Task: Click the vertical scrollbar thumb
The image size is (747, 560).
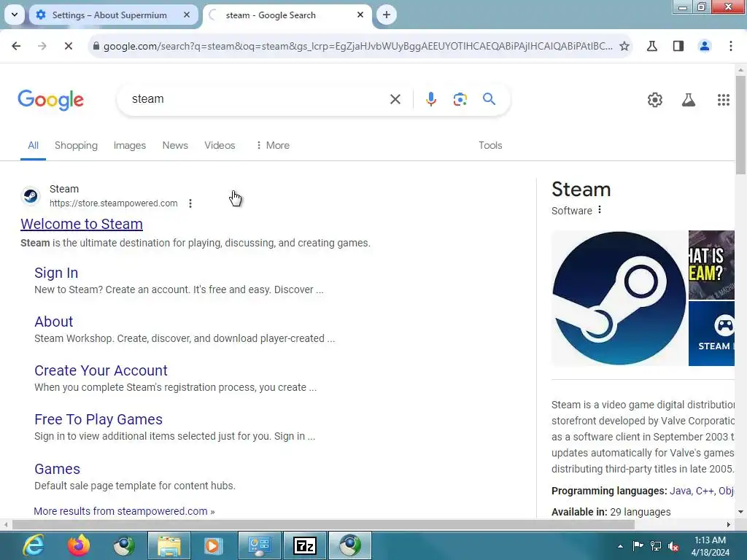Action: (740, 125)
